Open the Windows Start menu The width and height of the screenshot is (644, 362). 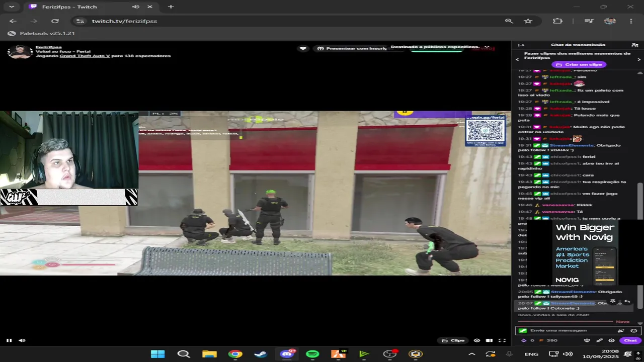[x=157, y=354]
